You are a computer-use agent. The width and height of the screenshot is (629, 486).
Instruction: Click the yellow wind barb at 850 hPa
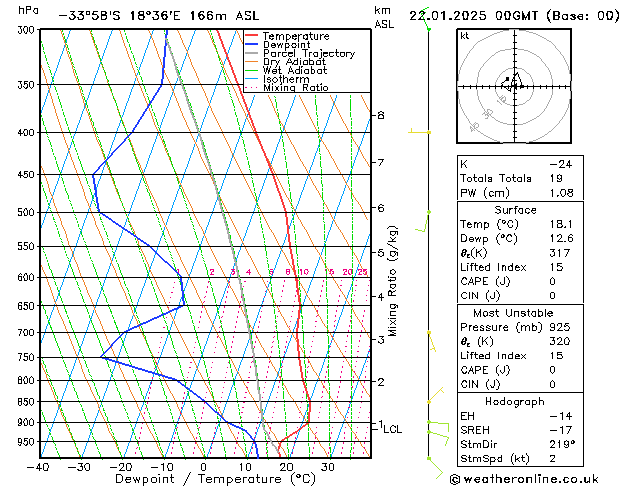(x=436, y=395)
